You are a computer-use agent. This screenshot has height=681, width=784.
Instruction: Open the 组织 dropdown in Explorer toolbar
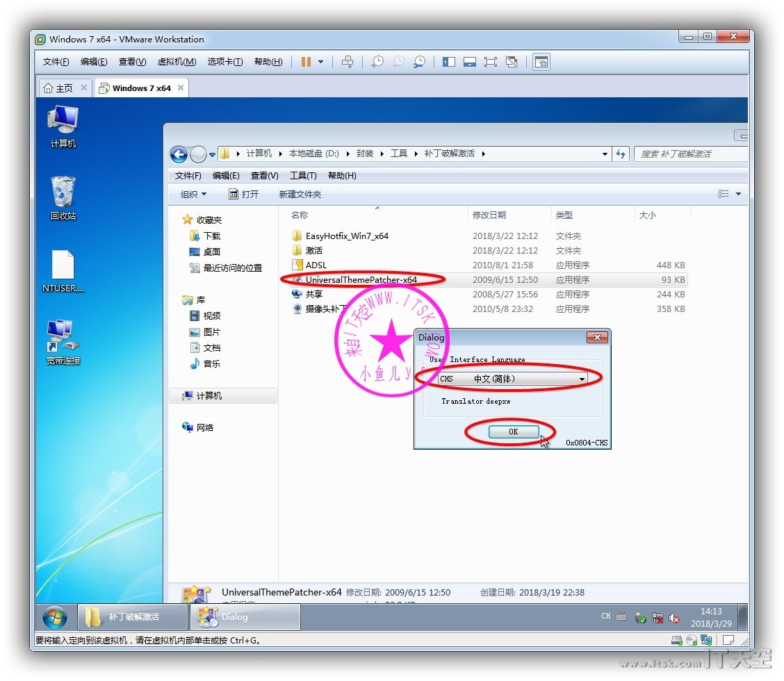tap(193, 195)
